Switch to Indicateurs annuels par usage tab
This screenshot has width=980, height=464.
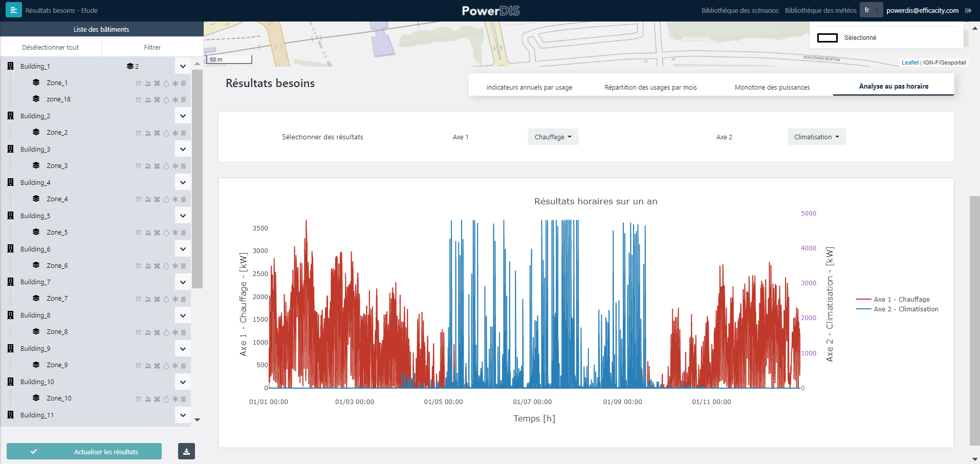(x=529, y=87)
